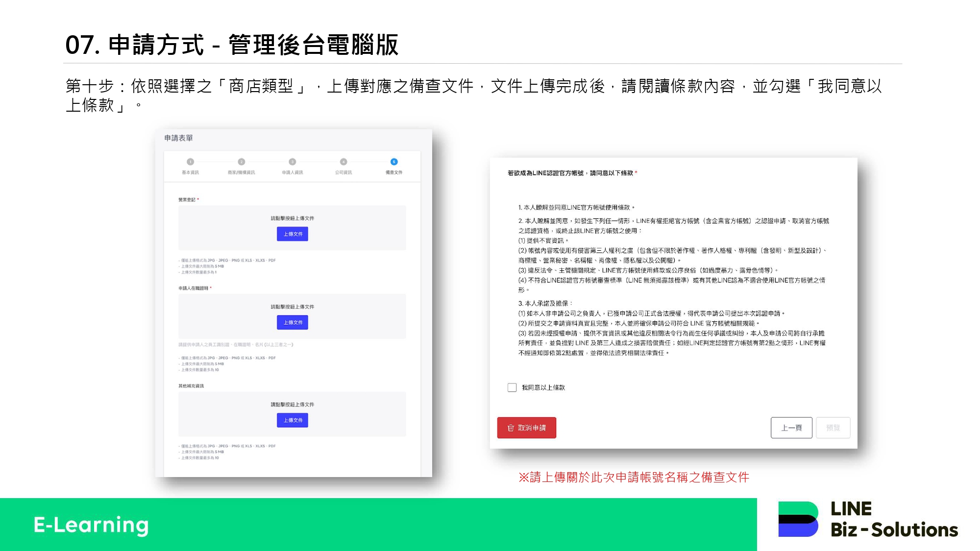
Task: Click the red note about 備查文件
Action: click(634, 477)
